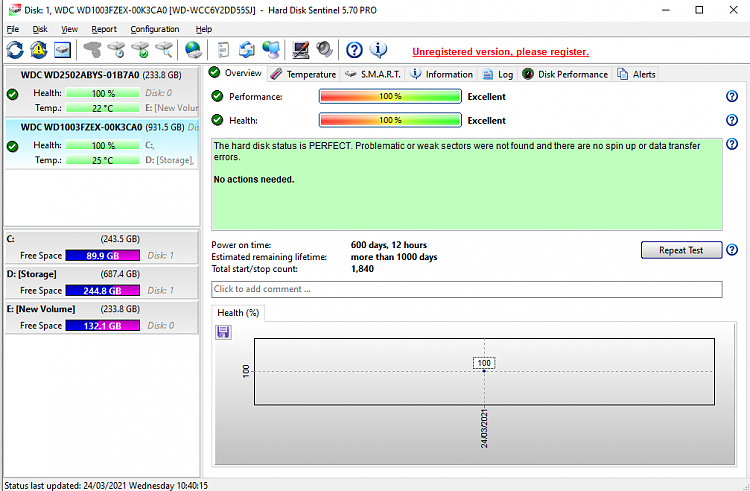This screenshot has width=750, height=491.
Task: Select the WDC WD2502ABYS-01B7A0 disk entry
Action: [x=101, y=92]
